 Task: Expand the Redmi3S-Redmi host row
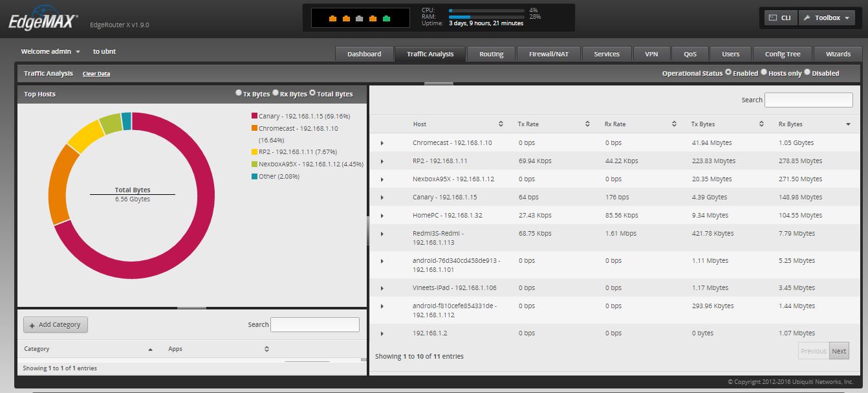point(382,234)
